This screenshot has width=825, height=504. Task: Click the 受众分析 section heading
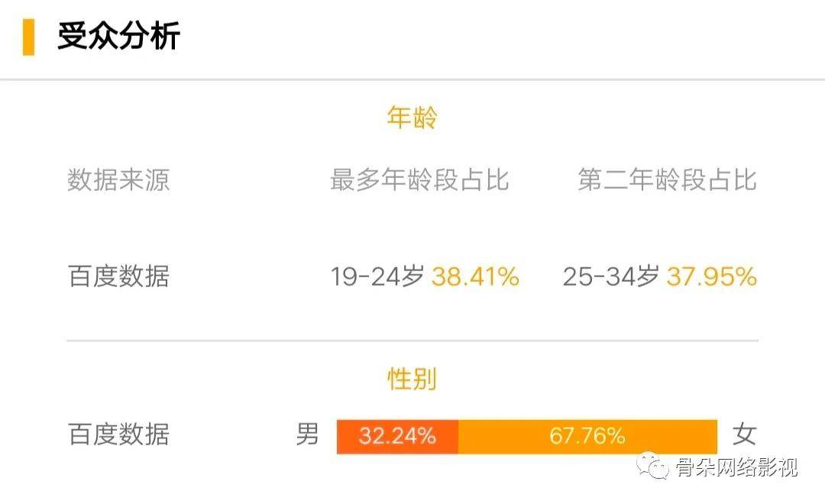coord(118,36)
